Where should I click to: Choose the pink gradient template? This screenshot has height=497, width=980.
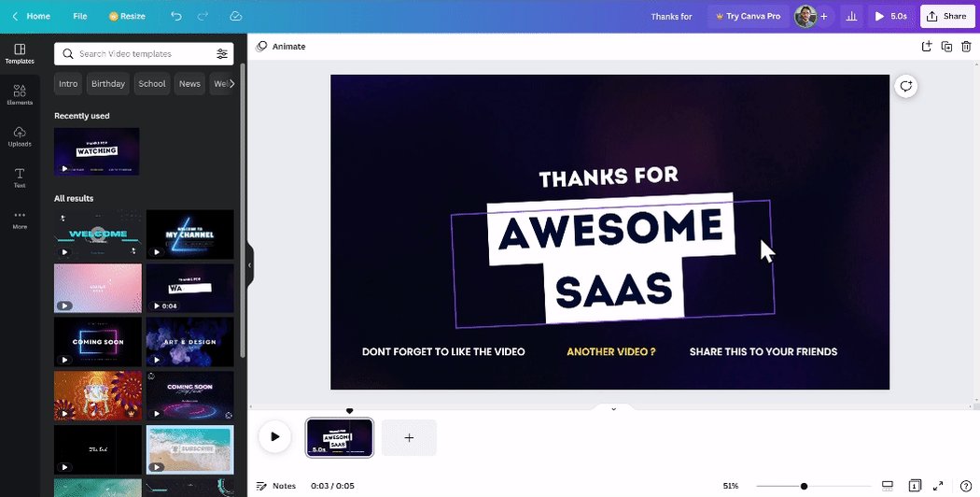97,288
